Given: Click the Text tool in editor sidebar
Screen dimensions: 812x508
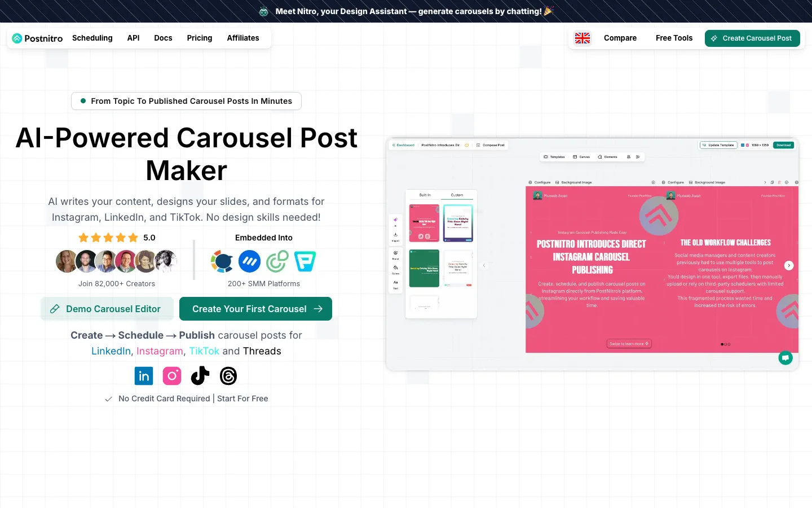Looking at the screenshot, I should pyautogui.click(x=395, y=284).
